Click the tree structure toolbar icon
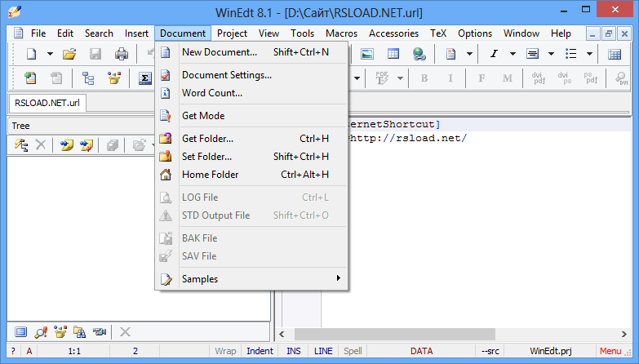Image resolution: width=639 pixels, height=364 pixels. [88, 78]
